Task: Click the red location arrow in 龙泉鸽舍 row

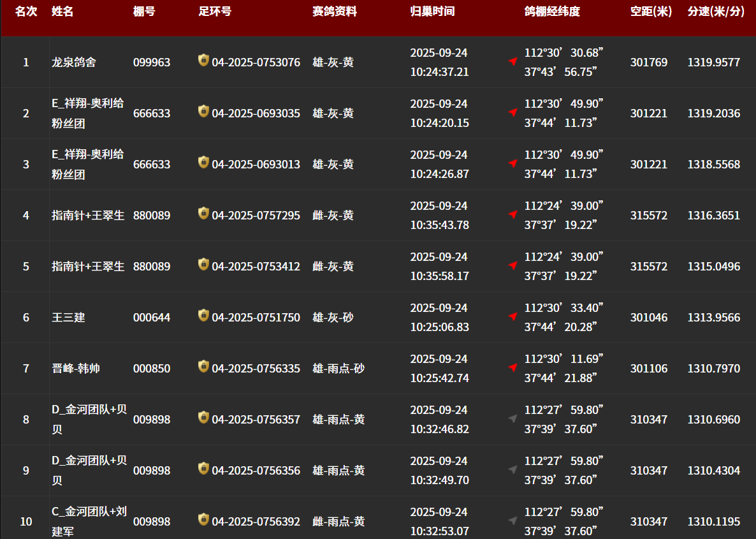Action: coord(512,61)
